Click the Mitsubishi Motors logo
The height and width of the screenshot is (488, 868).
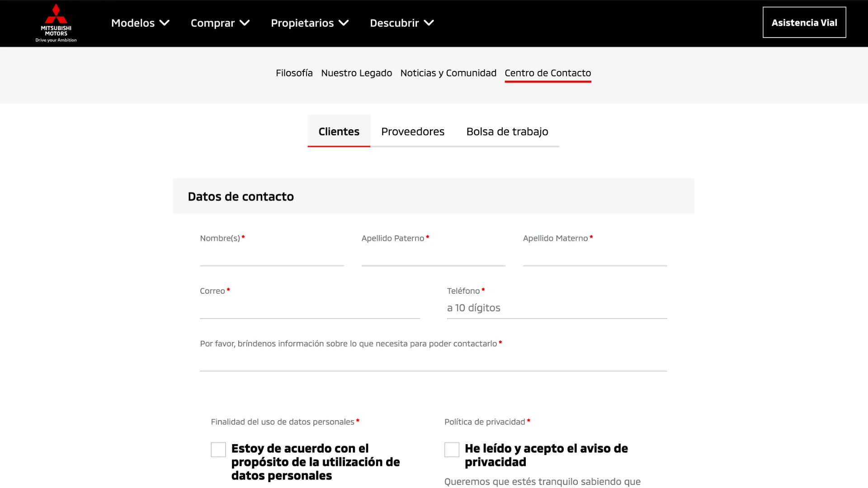point(56,23)
